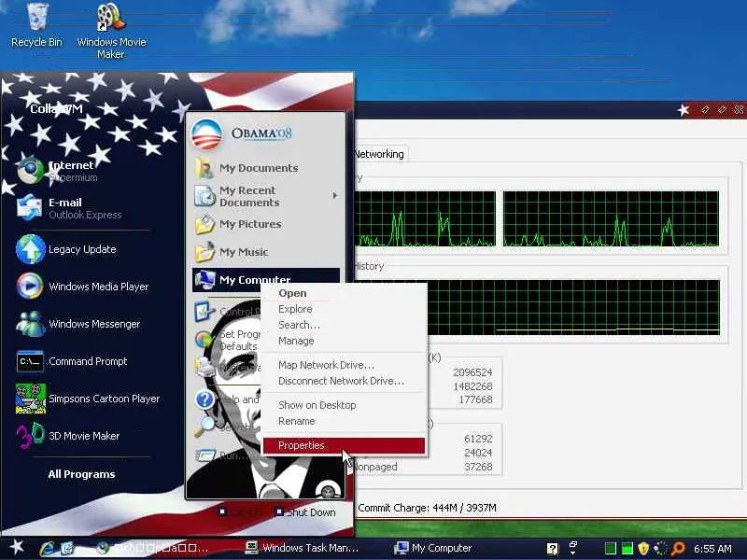Click the right CPU usage history graph

click(x=611, y=219)
